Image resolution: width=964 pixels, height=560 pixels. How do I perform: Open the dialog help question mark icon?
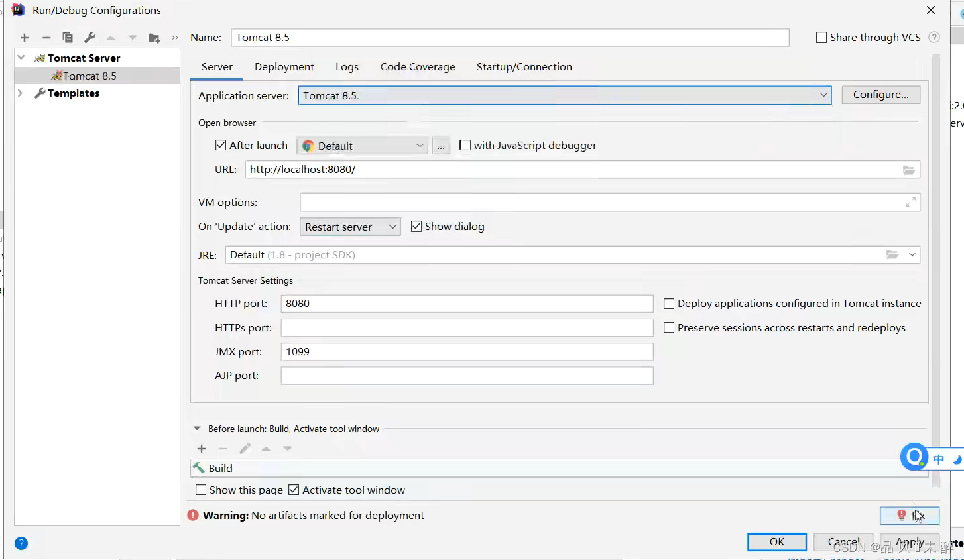pos(21,543)
